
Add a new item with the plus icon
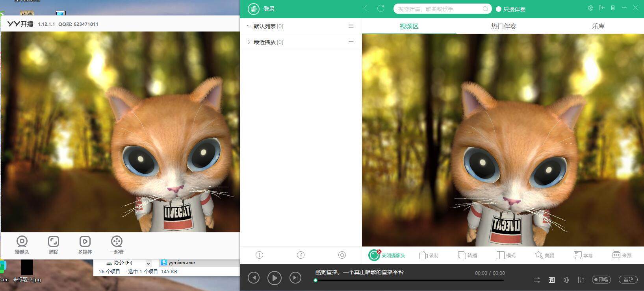(x=259, y=255)
